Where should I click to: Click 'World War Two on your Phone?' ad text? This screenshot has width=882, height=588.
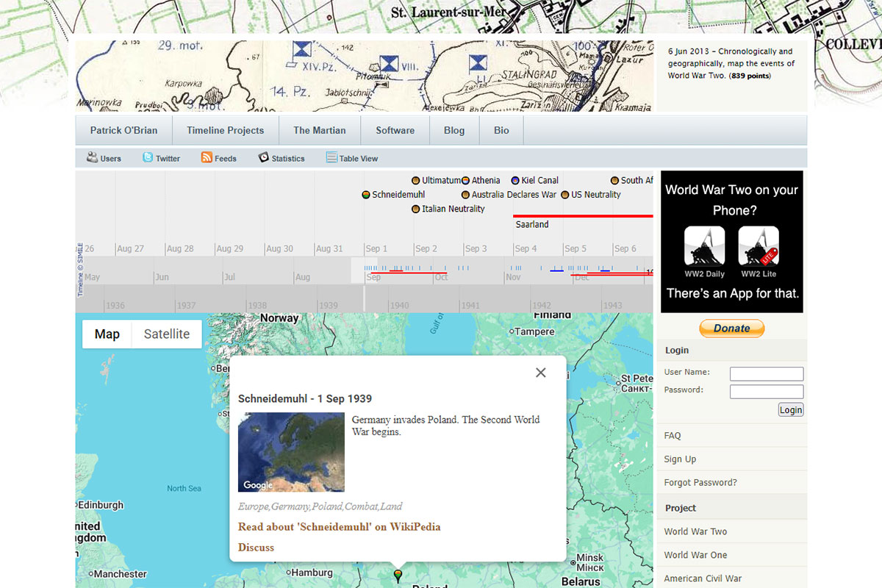pos(731,200)
